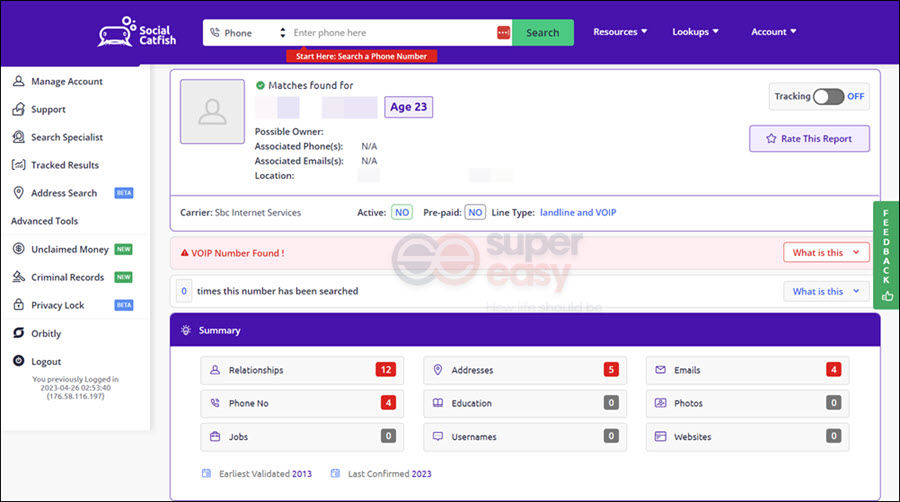Click Start Here: Search a Phone Number banner

point(362,56)
